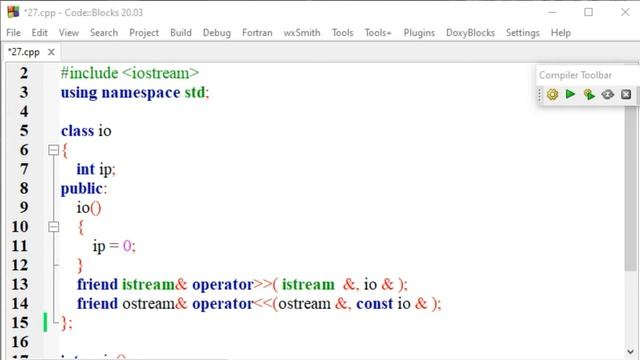Click the scrollbar down arrow in editor
The height and width of the screenshot is (360, 640).
[x=631, y=352]
